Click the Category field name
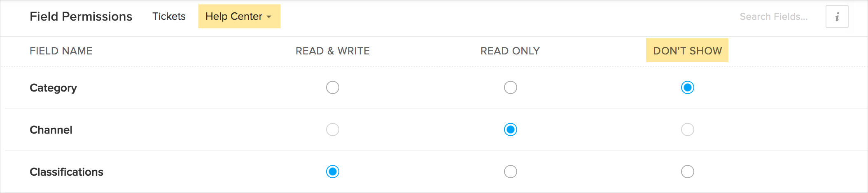The image size is (868, 193). (53, 88)
